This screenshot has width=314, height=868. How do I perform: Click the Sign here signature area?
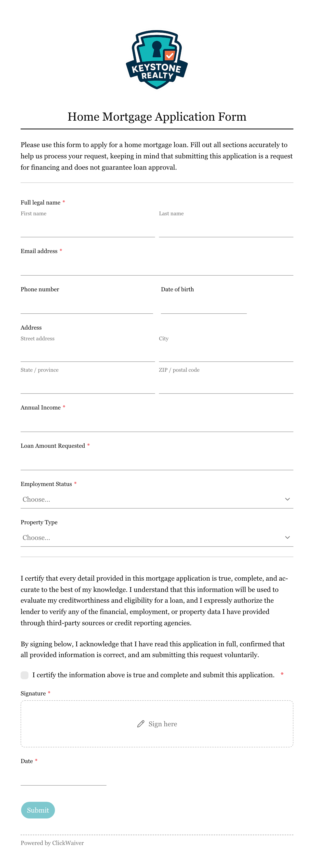pos(157,724)
